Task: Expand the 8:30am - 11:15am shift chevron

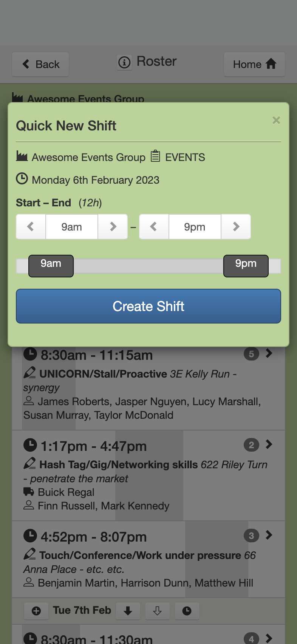Action: pos(269,353)
